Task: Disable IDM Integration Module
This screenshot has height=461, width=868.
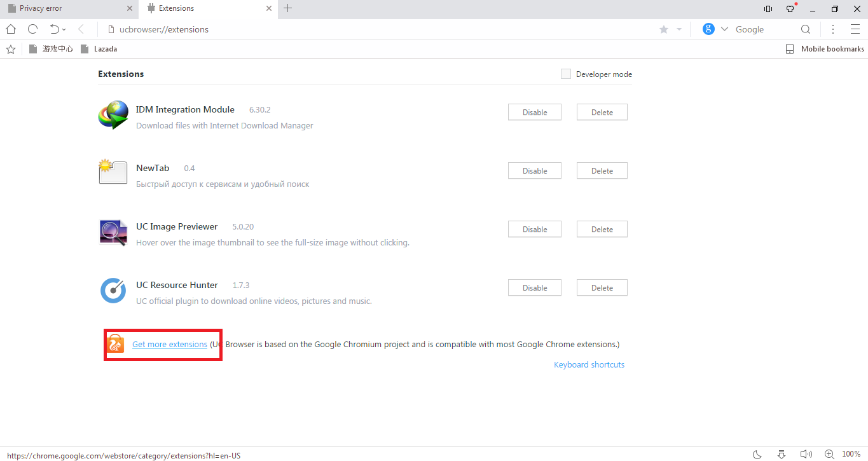Action: tap(535, 113)
